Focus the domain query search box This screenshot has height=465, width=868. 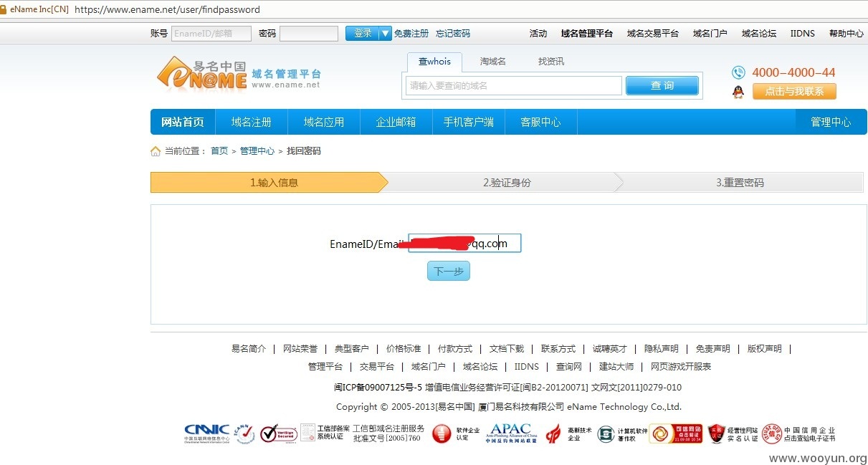514,85
